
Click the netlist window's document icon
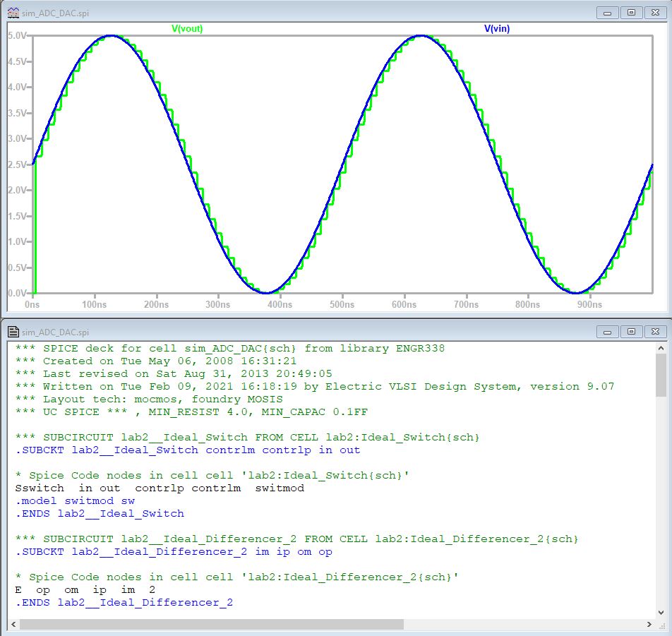[x=13, y=332]
